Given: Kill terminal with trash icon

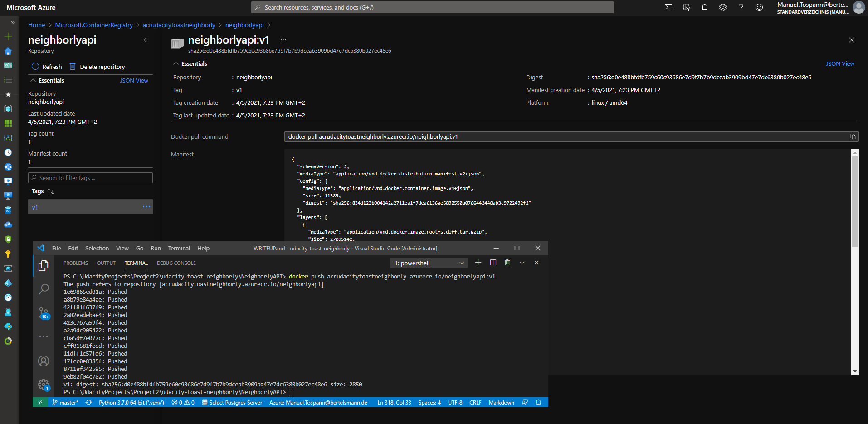Looking at the screenshot, I should click(x=507, y=263).
